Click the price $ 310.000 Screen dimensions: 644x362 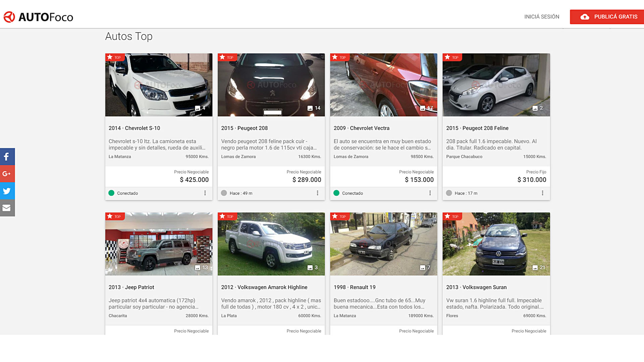click(x=532, y=180)
